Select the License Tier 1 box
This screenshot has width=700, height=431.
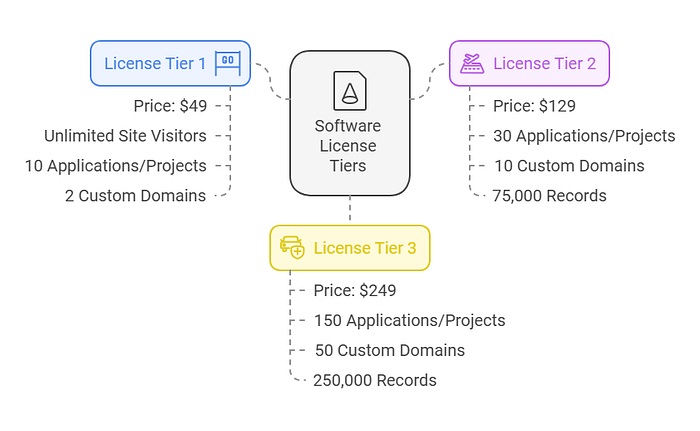click(171, 63)
